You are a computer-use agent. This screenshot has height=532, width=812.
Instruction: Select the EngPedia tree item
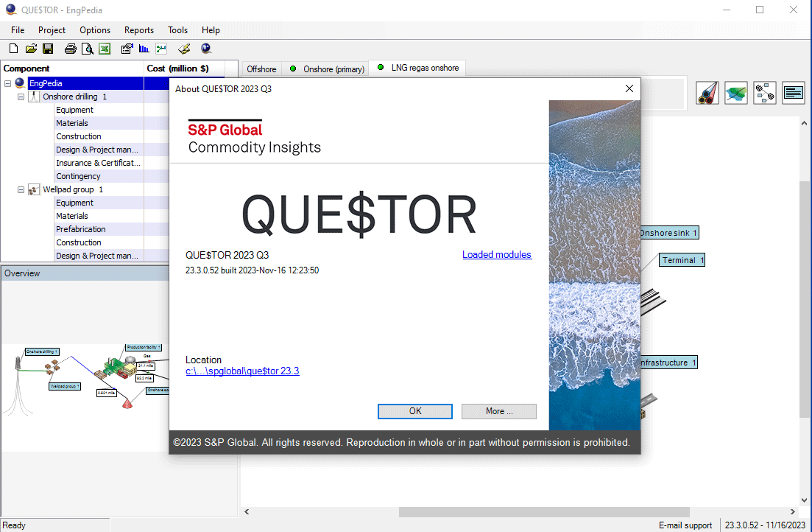click(46, 83)
